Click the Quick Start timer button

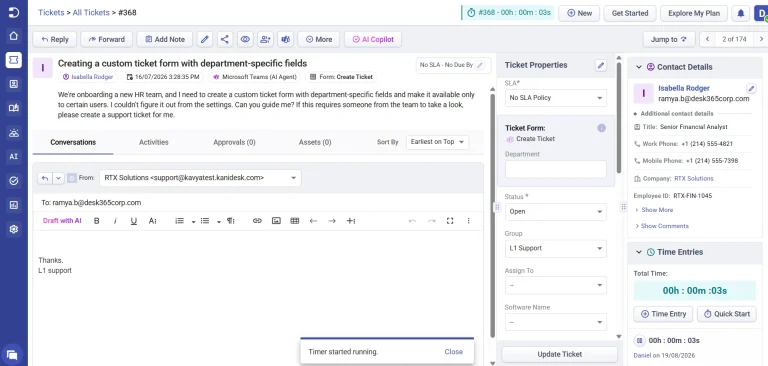pyautogui.click(x=727, y=314)
